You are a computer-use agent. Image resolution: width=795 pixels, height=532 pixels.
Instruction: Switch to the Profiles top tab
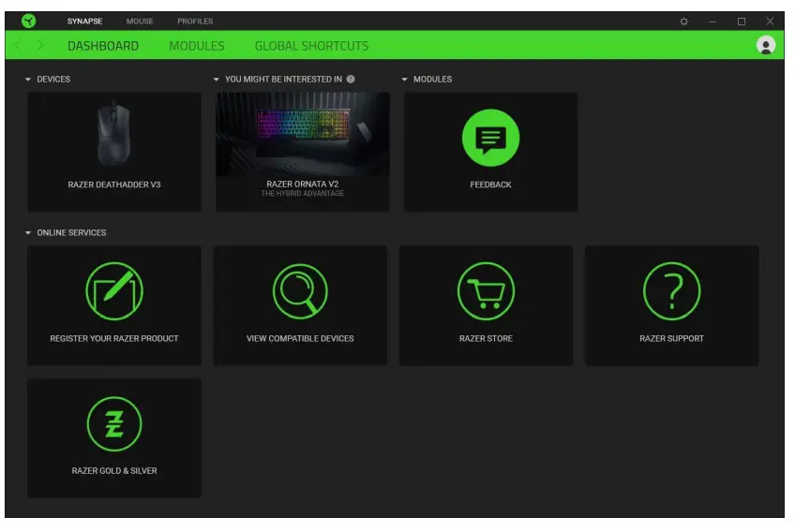point(195,22)
